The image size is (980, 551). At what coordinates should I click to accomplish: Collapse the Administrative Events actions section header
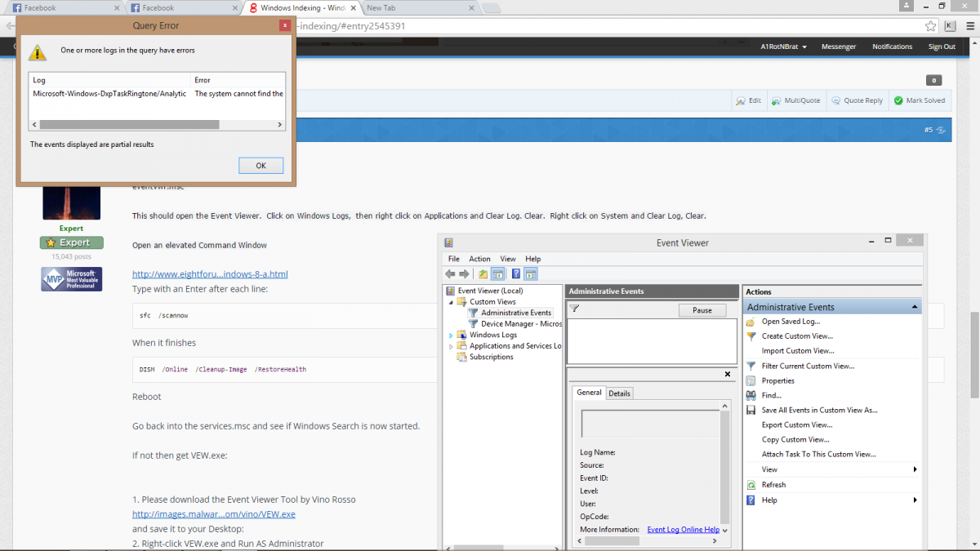coord(916,307)
